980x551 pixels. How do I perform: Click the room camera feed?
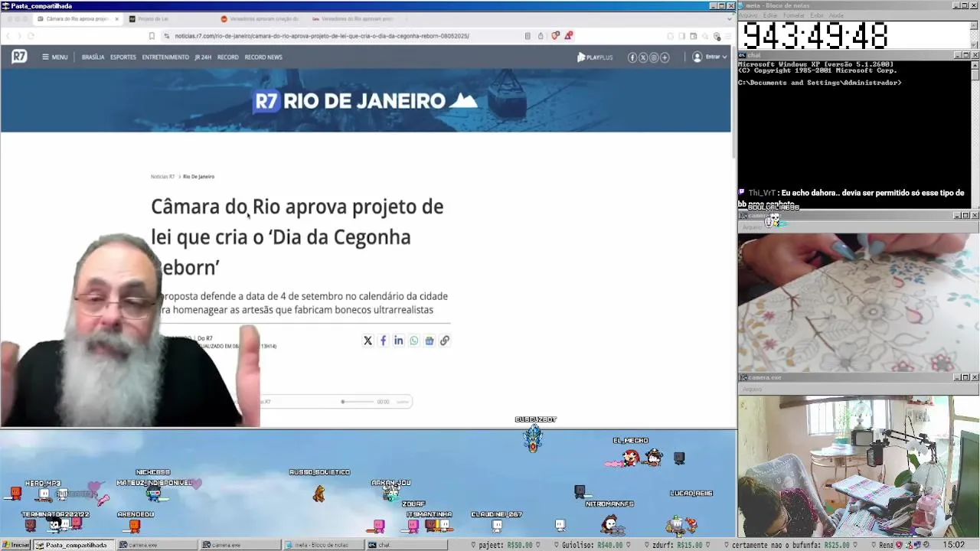click(x=858, y=466)
